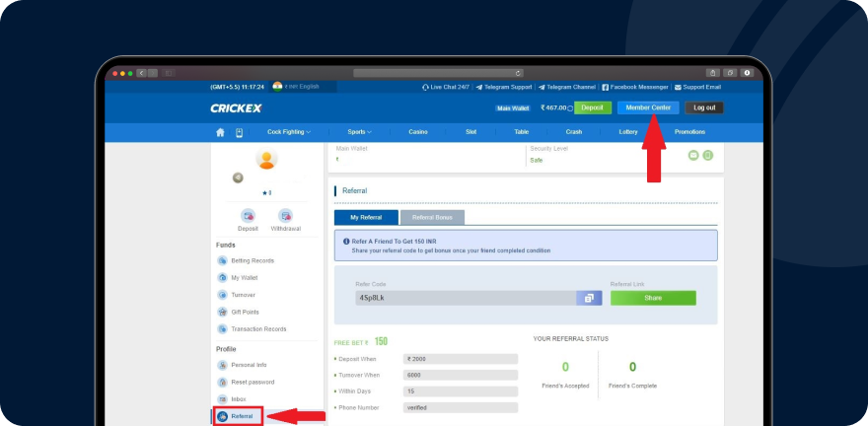Viewport: 868px width, 426px height.
Task: Click the Inbox icon in sidebar
Action: click(x=223, y=399)
